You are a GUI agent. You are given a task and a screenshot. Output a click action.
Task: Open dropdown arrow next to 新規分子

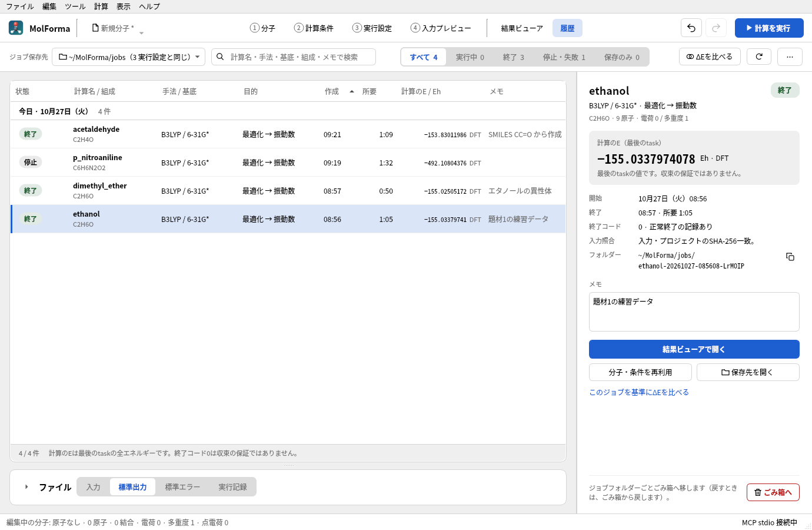point(141,33)
